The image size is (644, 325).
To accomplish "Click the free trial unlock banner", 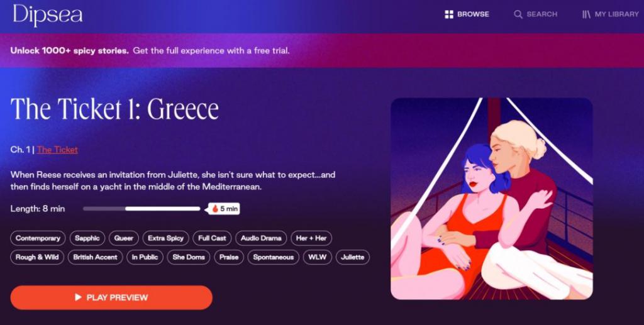I will (x=322, y=50).
